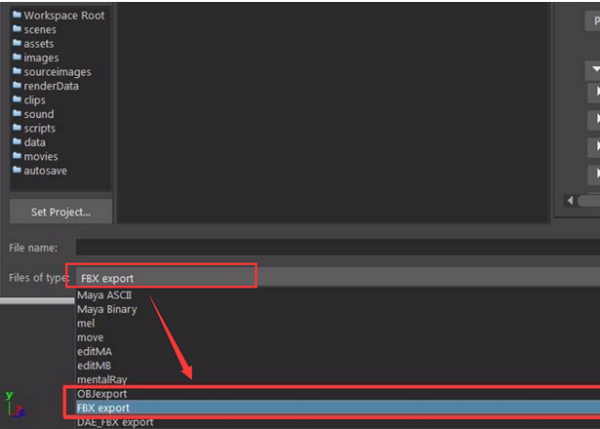Click the scenes folder icon
This screenshot has width=600, height=429.
(17, 29)
